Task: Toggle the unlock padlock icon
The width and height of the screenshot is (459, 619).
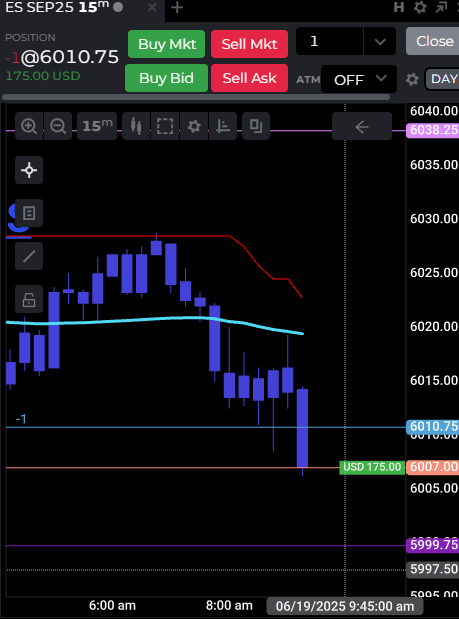Action: click(29, 299)
